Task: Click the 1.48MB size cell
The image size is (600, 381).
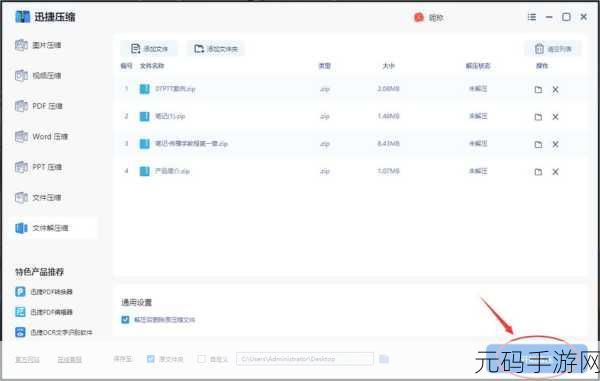Action: point(388,116)
